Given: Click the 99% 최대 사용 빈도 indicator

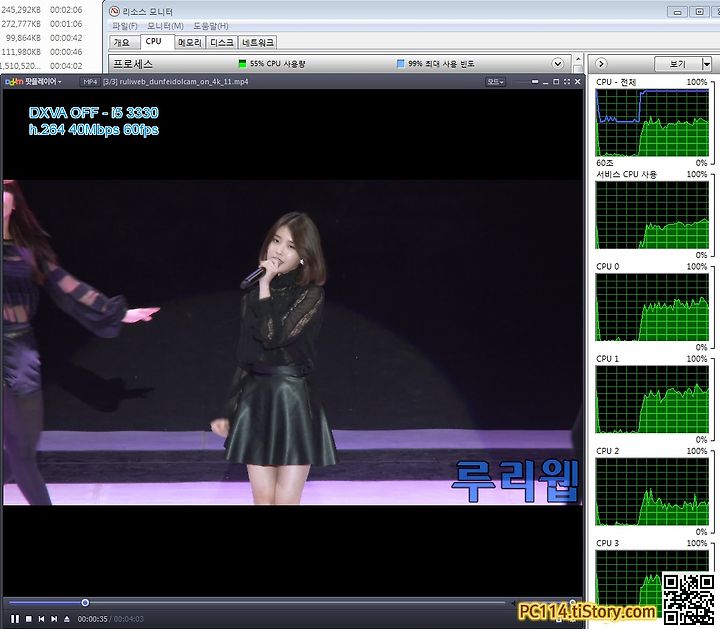Looking at the screenshot, I should (x=435, y=63).
